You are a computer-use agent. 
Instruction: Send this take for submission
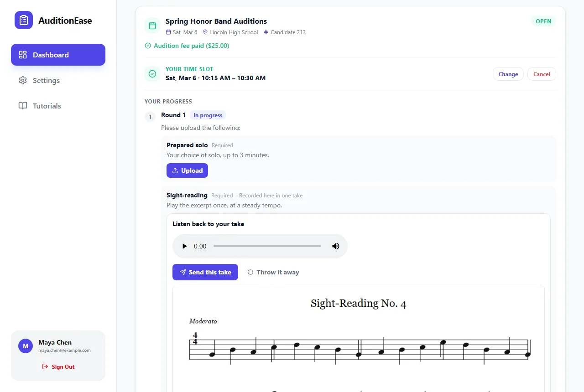click(205, 272)
